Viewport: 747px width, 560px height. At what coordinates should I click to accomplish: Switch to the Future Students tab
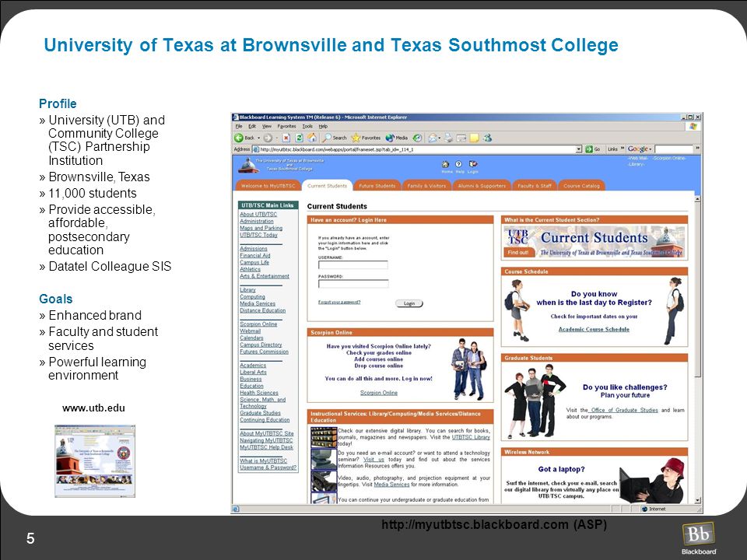click(x=377, y=186)
